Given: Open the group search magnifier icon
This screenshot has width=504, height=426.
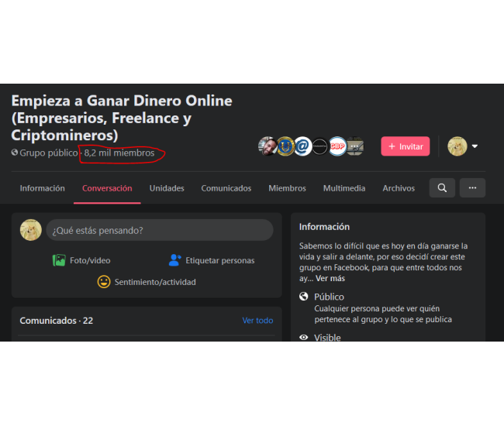Looking at the screenshot, I should [x=442, y=187].
